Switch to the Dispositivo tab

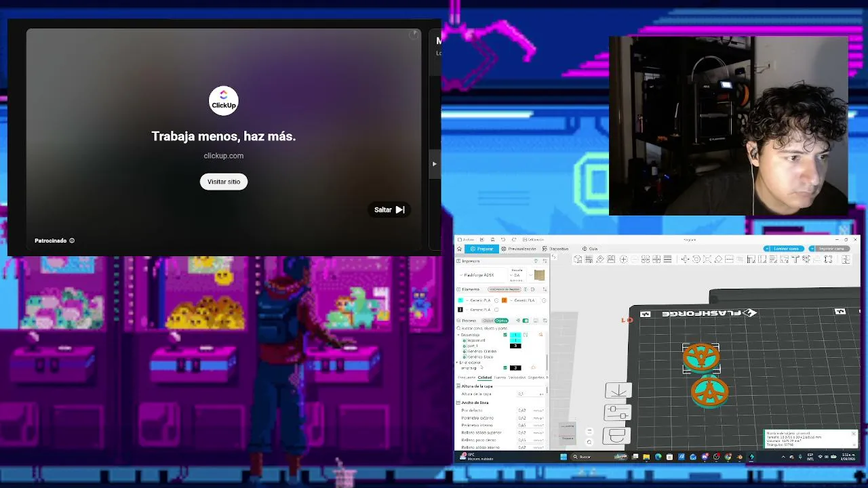pyautogui.click(x=555, y=249)
